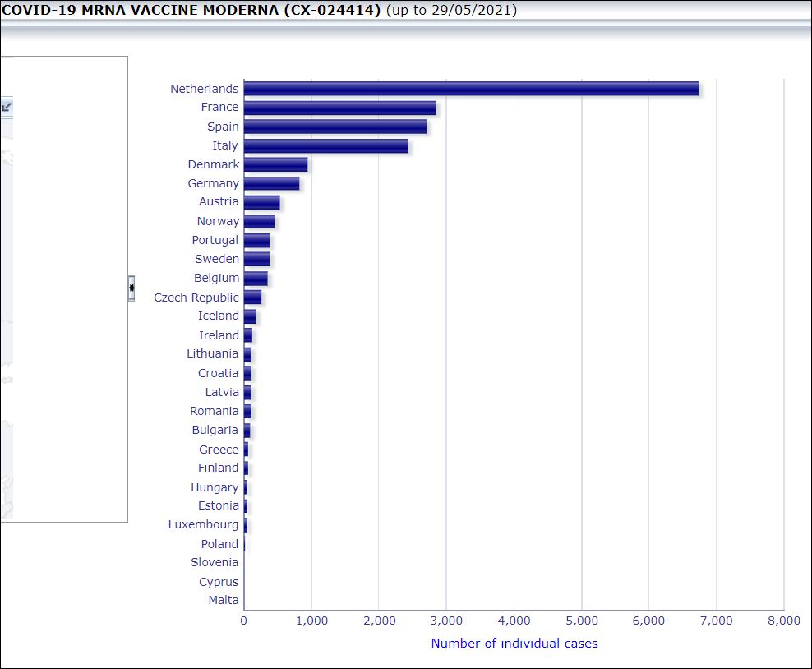The image size is (812, 669).
Task: Select the Sweden bar
Action: 257,259
